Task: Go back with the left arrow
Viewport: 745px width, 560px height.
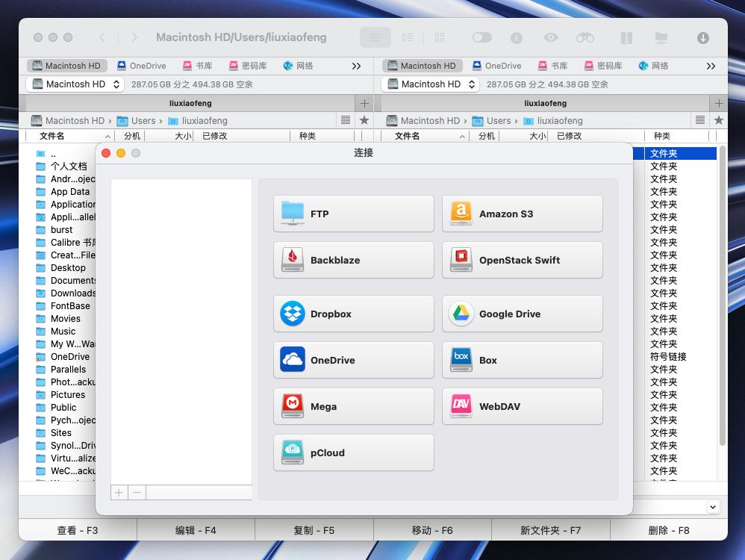Action: click(102, 37)
